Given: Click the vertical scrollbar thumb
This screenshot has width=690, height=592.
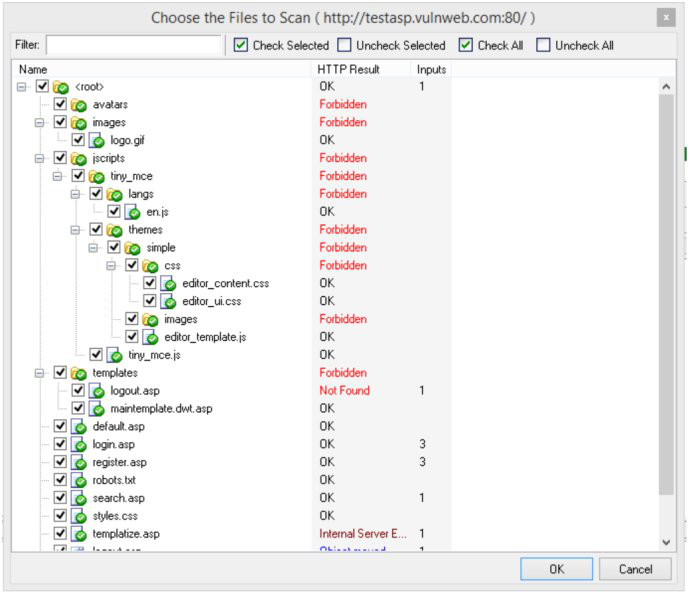Looking at the screenshot, I should [x=666, y=294].
